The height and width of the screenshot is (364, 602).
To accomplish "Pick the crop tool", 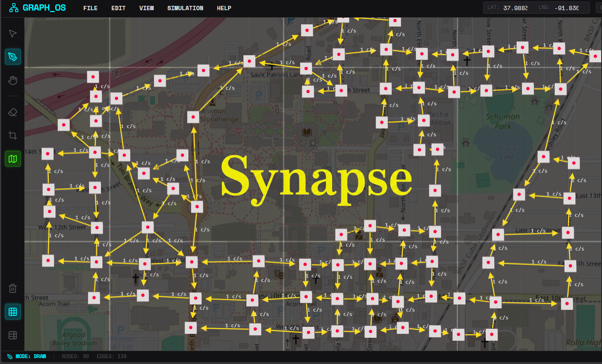I will tap(13, 136).
